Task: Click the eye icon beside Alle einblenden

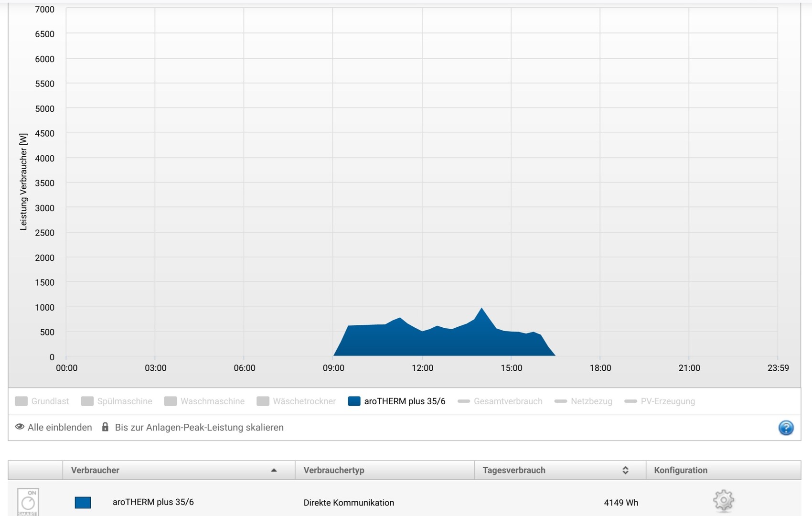Action: point(20,427)
